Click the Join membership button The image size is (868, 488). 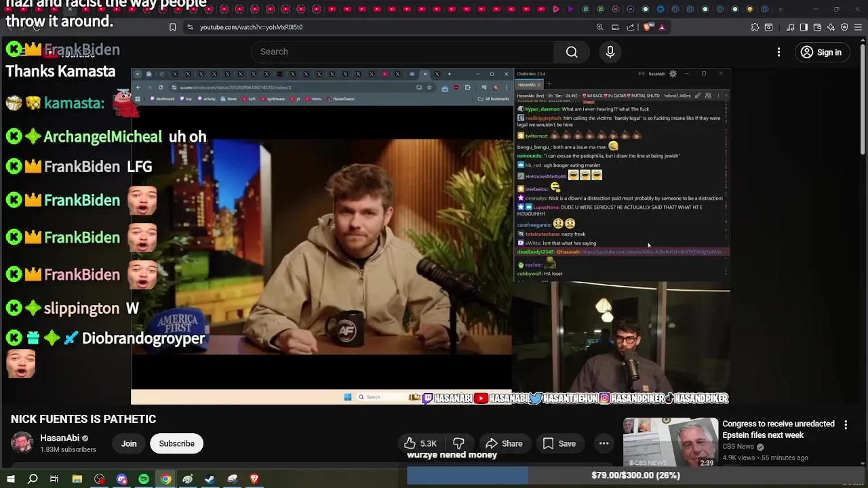129,443
